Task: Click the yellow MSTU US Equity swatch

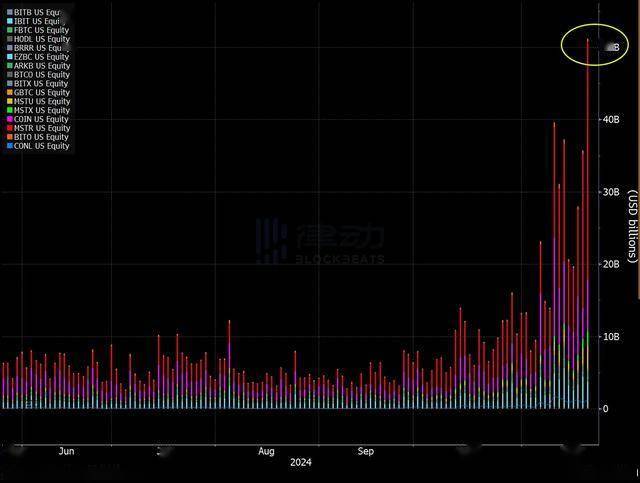Action: (10, 102)
